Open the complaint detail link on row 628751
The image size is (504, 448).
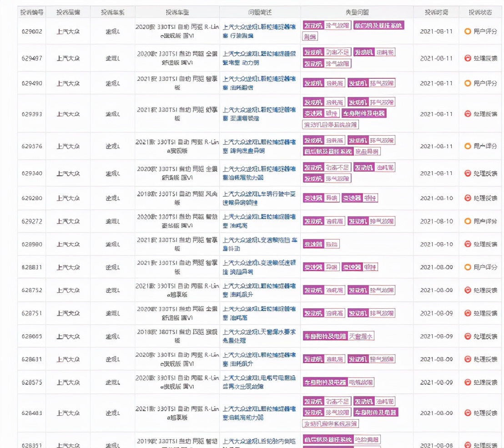coord(259,313)
